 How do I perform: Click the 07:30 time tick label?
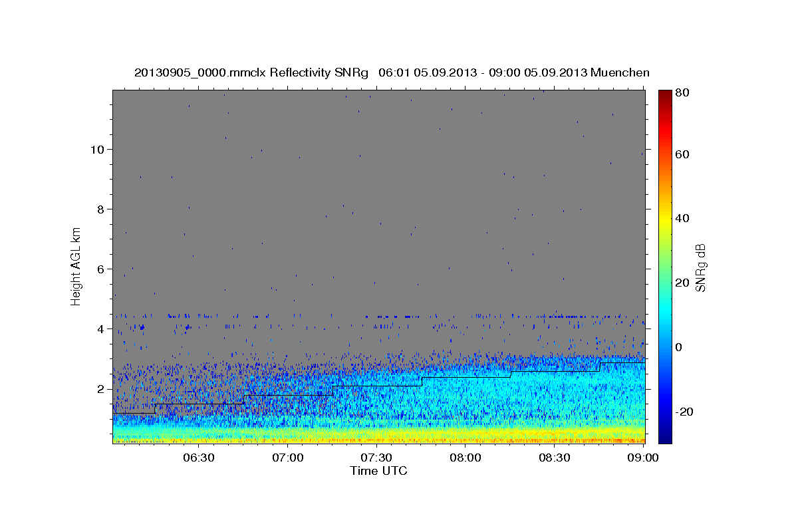tap(376, 458)
